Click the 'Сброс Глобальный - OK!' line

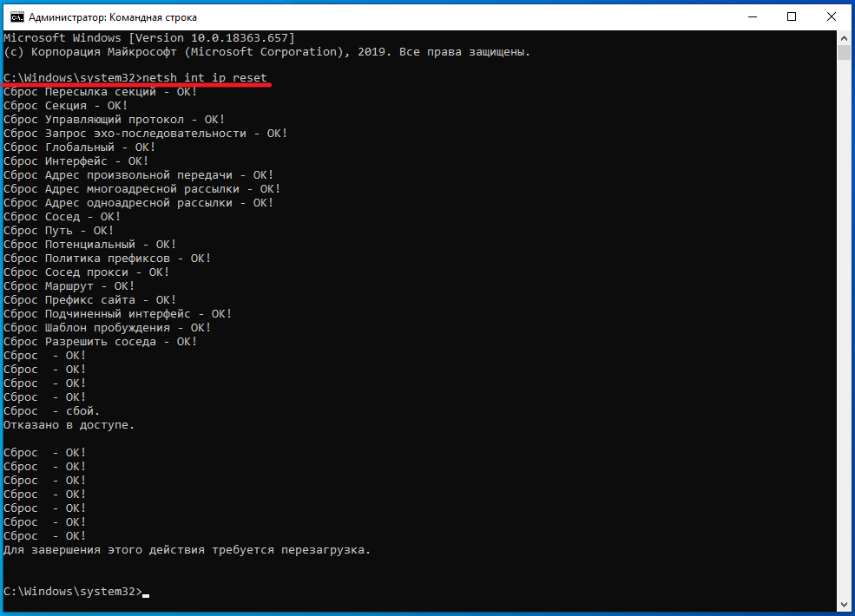(80, 147)
